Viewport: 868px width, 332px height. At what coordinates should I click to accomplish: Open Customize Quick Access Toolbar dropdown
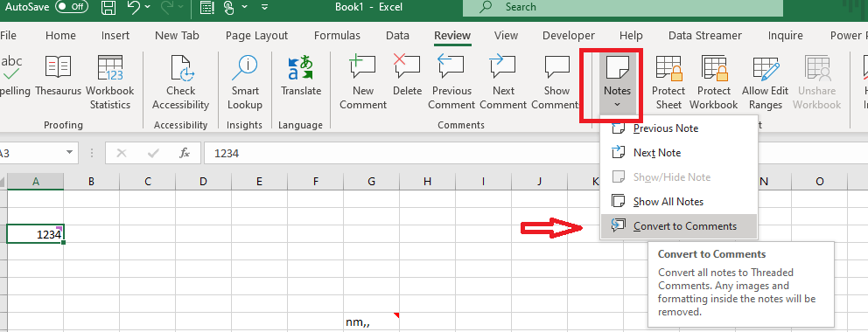[x=264, y=7]
